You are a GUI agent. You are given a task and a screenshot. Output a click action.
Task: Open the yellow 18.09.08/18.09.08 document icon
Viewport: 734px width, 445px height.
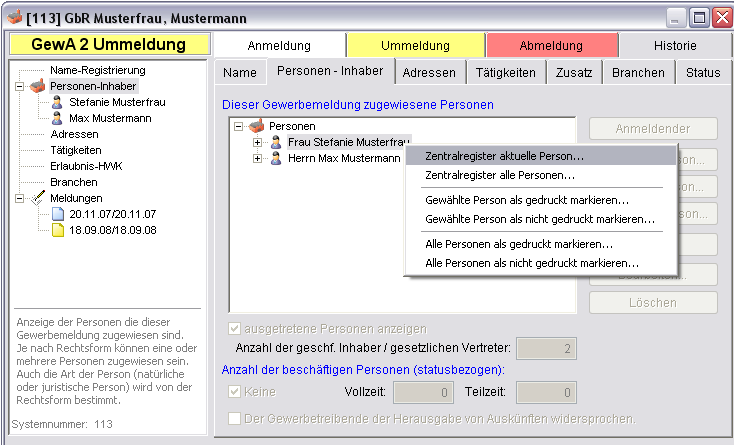pyautogui.click(x=58, y=230)
